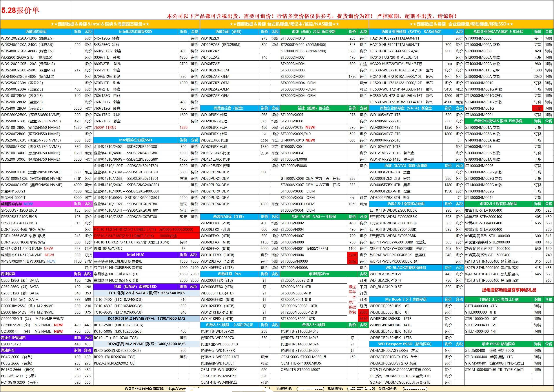Click the red "可定" cell beside ST16000NM001G
This screenshot has width=554, height=392.
(538, 108)
